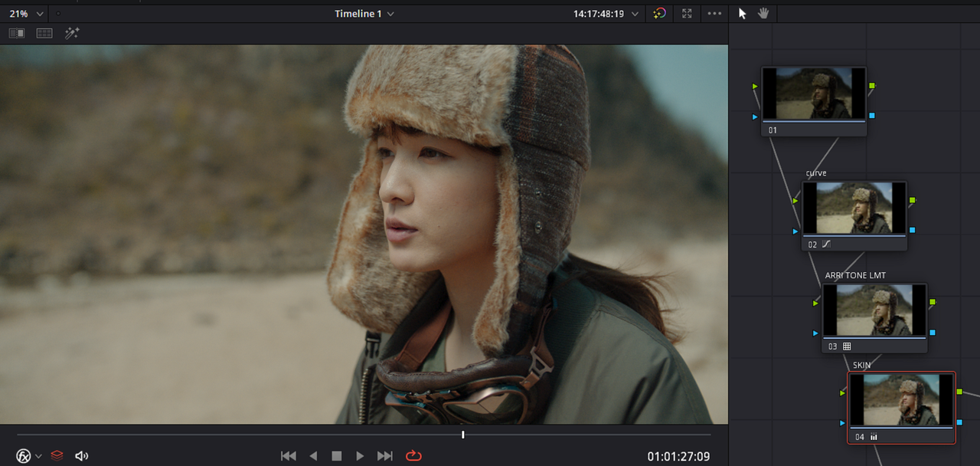Toggle the highlight magic wand mode
This screenshot has width=980, height=466.
click(x=72, y=33)
